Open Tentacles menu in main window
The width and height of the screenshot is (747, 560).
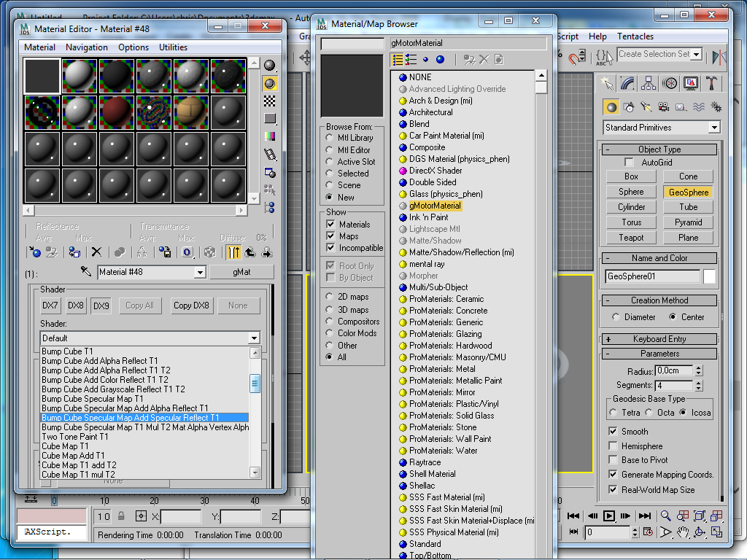tap(635, 36)
